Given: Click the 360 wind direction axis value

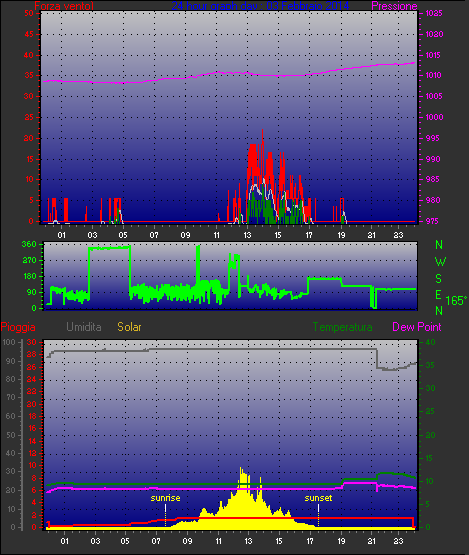Looking at the screenshot, I should tap(29, 244).
